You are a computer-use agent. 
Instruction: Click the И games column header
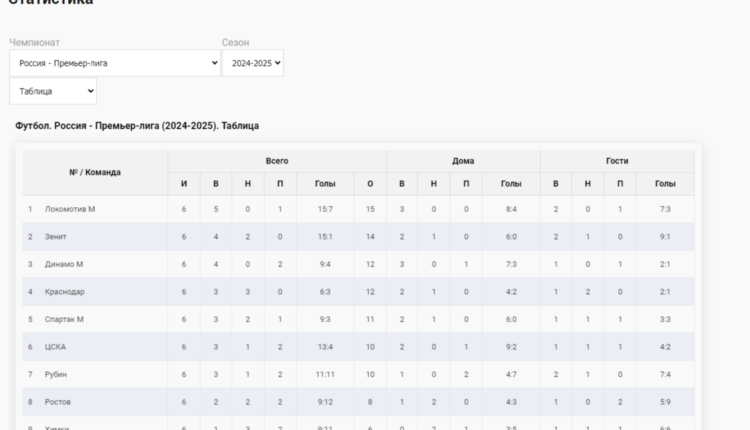[184, 184]
